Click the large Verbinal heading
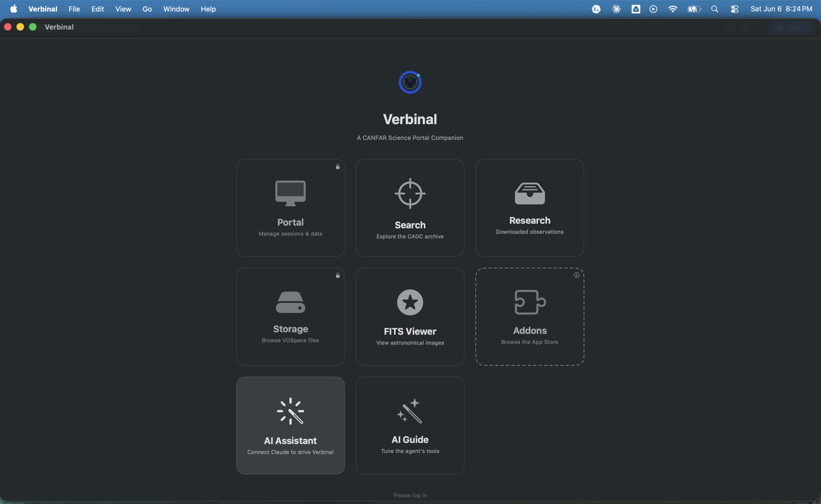The image size is (821, 504). click(410, 119)
